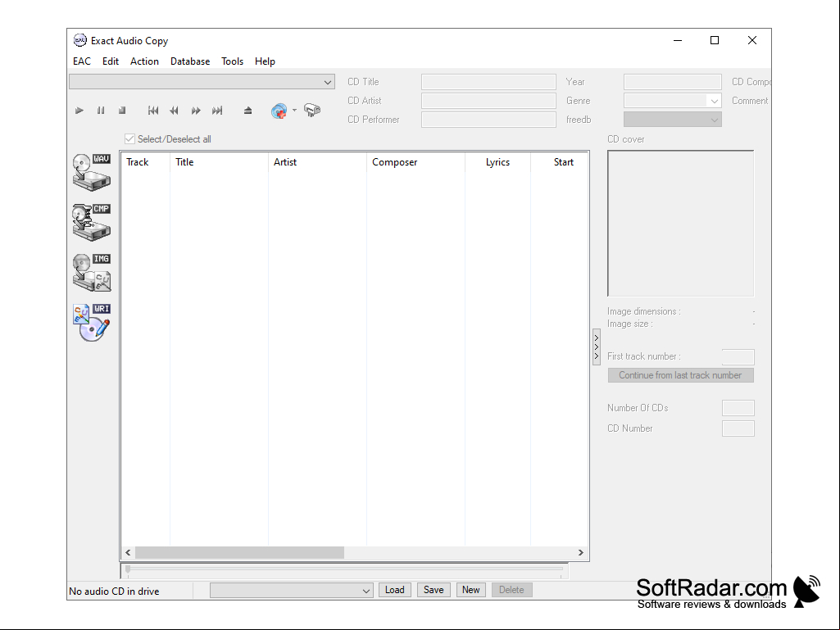Click the CD Artist field
The image size is (840, 630).
488,101
